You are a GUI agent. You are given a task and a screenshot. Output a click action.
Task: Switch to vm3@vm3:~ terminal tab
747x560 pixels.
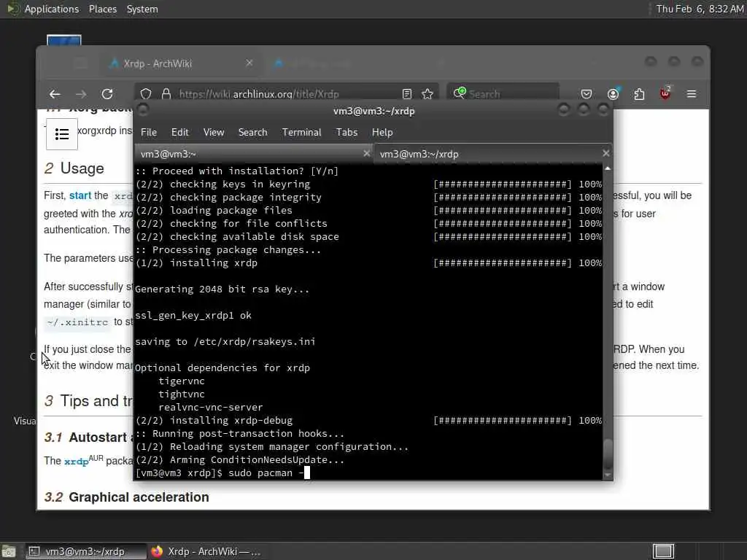coord(253,154)
